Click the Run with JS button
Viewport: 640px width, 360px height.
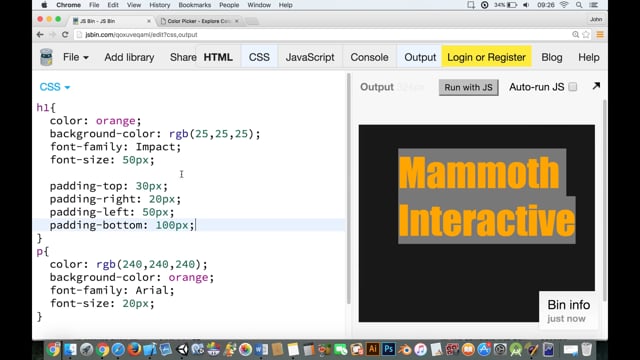(x=469, y=87)
